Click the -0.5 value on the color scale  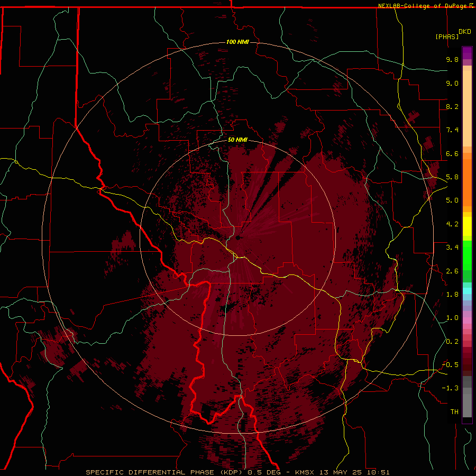click(450, 365)
